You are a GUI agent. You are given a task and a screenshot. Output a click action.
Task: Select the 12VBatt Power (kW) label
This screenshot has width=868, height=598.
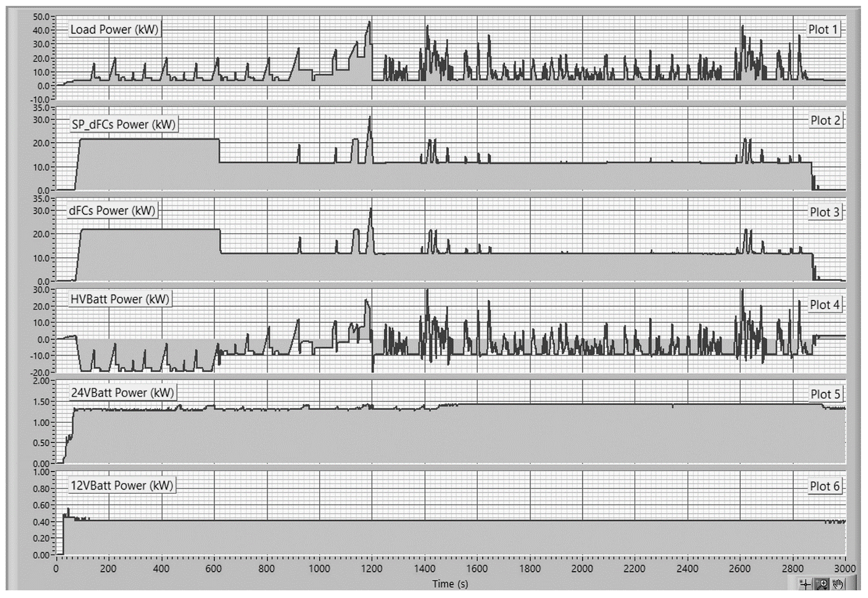click(x=122, y=485)
